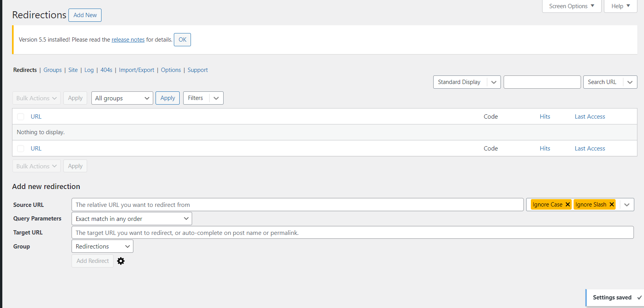The width and height of the screenshot is (644, 308).
Task: Click into the Source URL field
Action: point(297,205)
